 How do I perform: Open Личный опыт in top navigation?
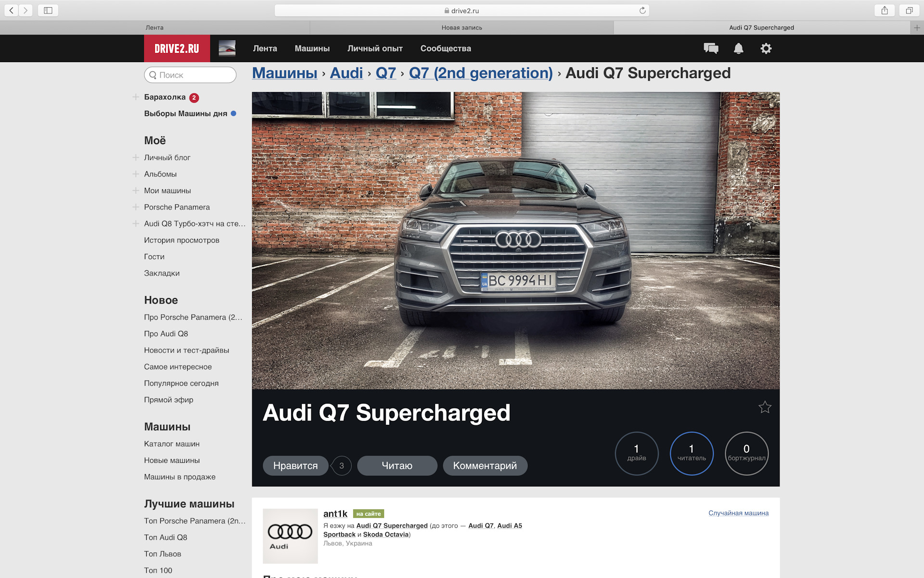pos(375,48)
